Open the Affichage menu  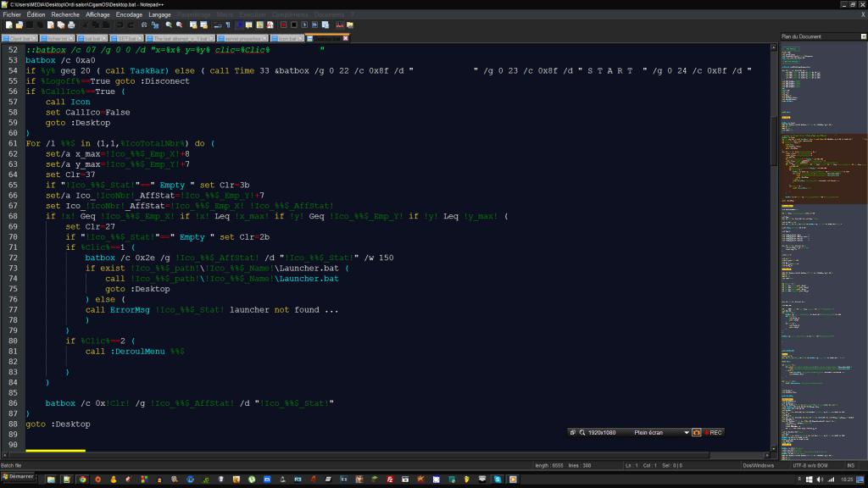click(97, 15)
